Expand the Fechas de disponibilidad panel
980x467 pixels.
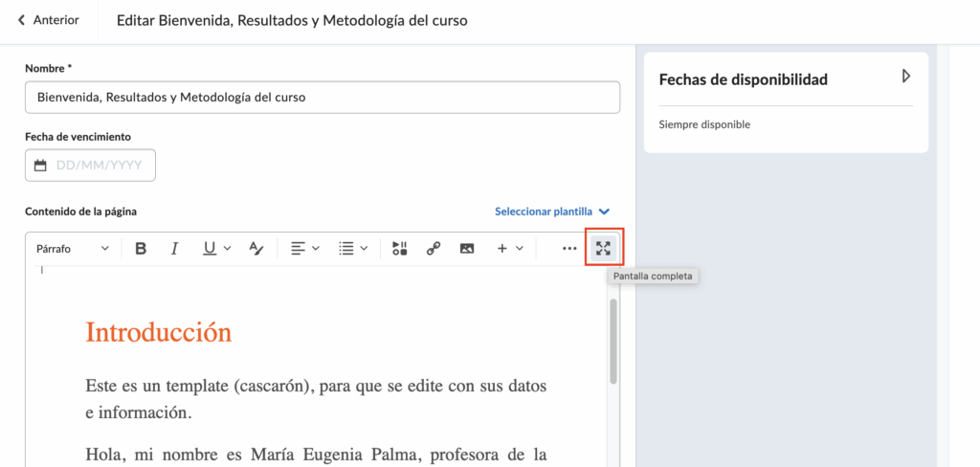tap(905, 77)
